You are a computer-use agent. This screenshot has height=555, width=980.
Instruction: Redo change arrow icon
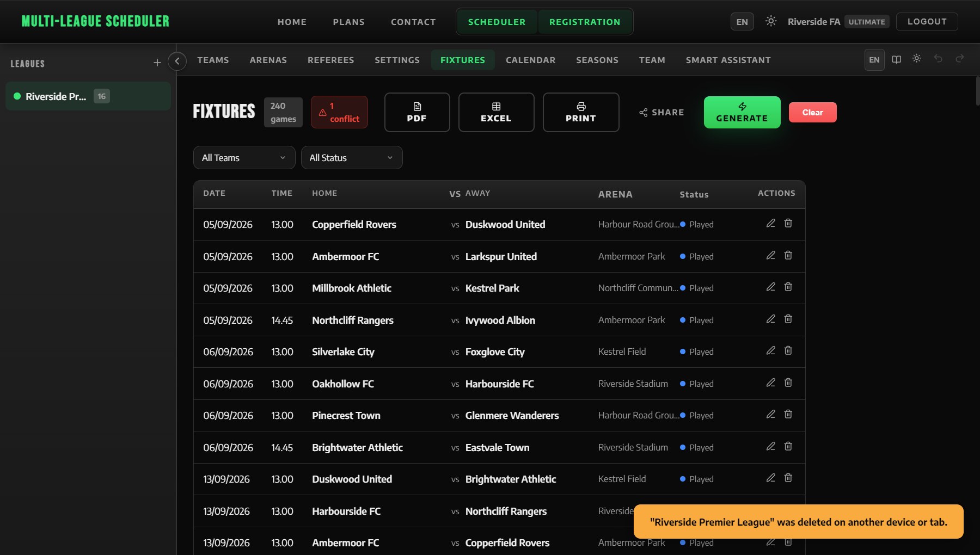coord(960,59)
